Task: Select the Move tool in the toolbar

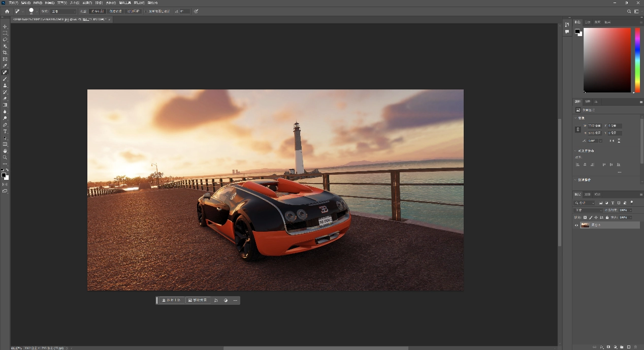Action: [5, 26]
